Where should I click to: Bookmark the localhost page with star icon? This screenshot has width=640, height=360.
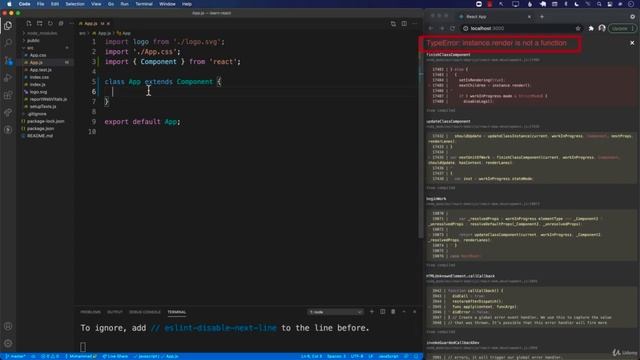[578, 28]
